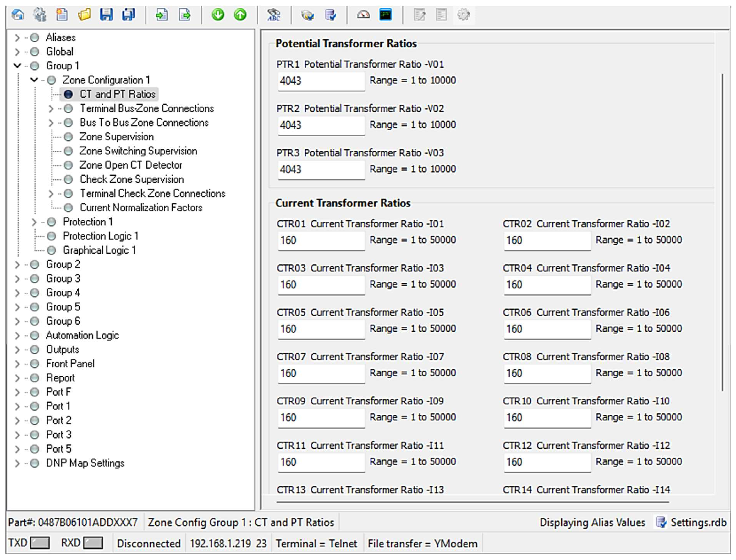Expand Terminal Bus-Zone Connections node
Image resolution: width=736 pixels, height=560 pixels.
pos(51,109)
